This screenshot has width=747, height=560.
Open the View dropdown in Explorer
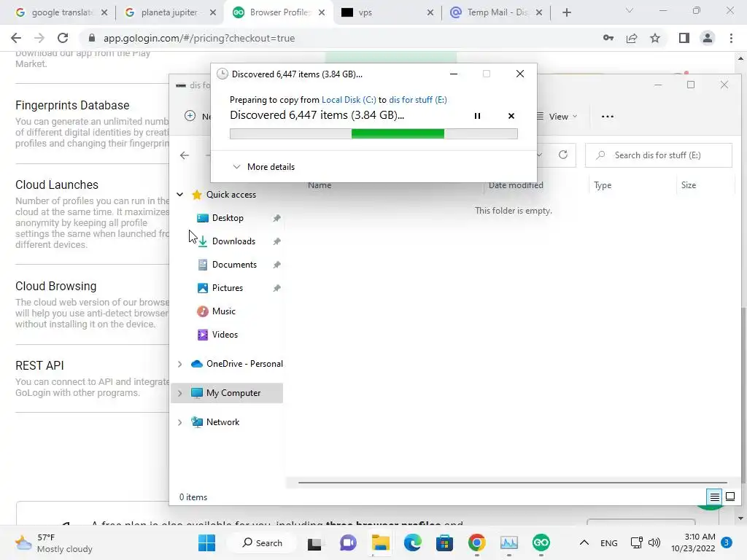[x=557, y=116]
